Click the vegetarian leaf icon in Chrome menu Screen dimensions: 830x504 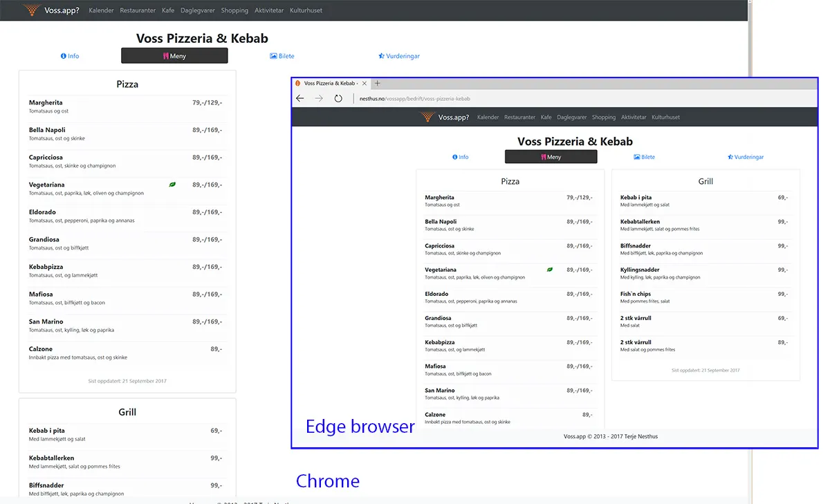[172, 185]
